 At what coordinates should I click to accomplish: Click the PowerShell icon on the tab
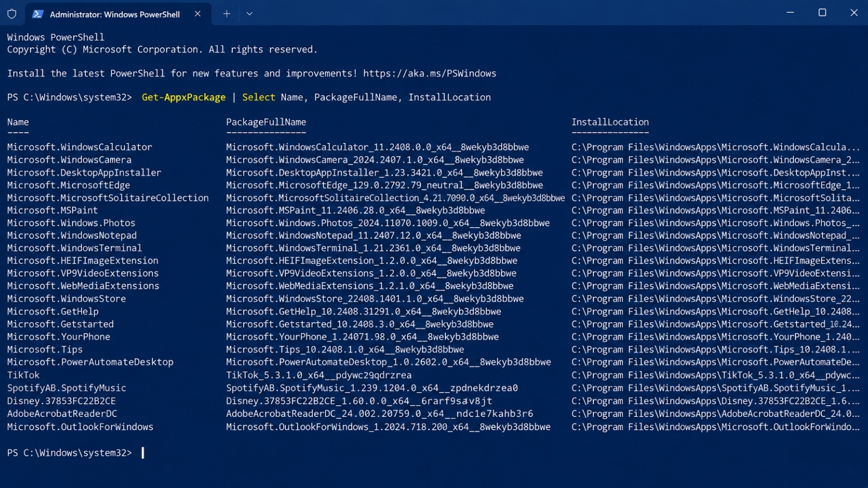coord(37,14)
